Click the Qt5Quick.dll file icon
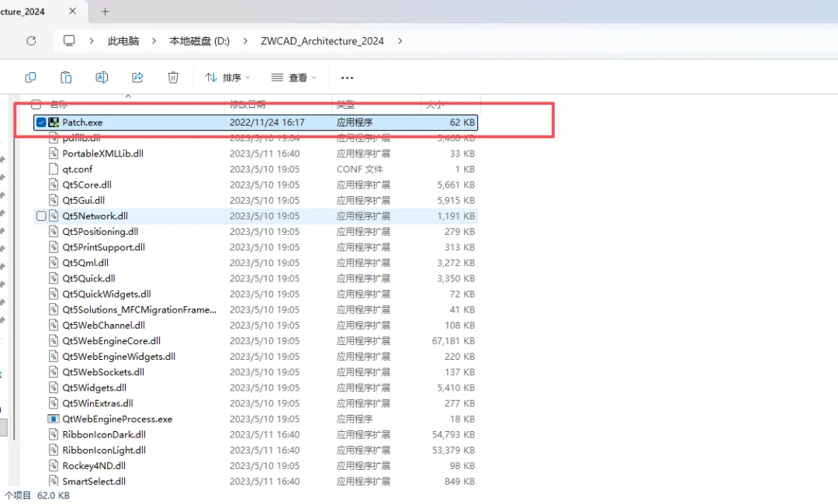This screenshot has height=504, width=838. click(54, 278)
